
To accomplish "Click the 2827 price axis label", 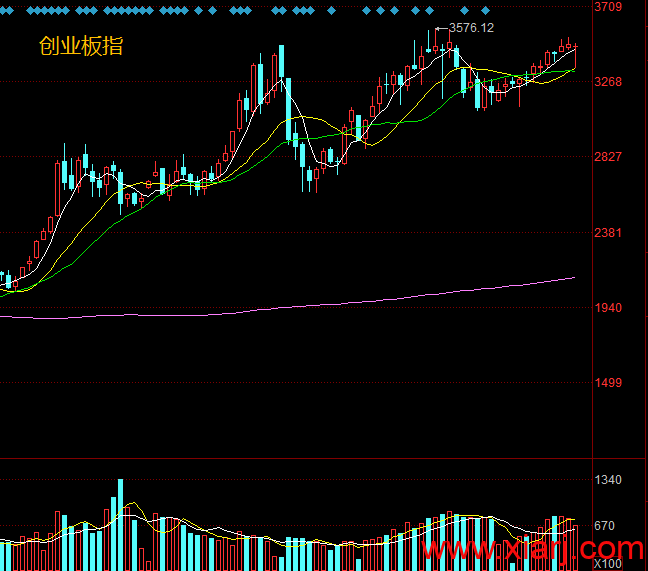I will coord(608,157).
